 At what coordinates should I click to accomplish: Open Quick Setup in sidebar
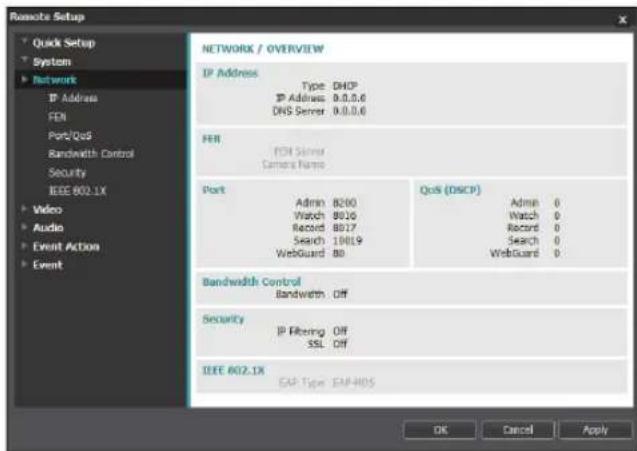pos(64,43)
